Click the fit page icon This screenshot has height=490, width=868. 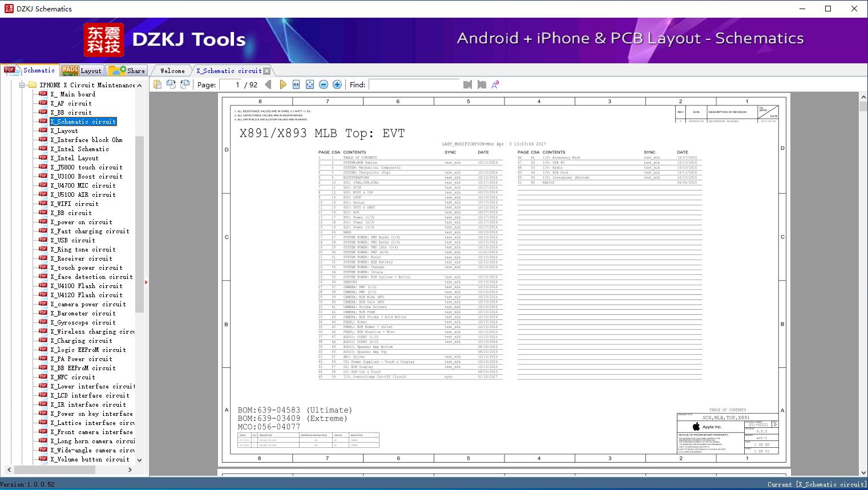(310, 84)
